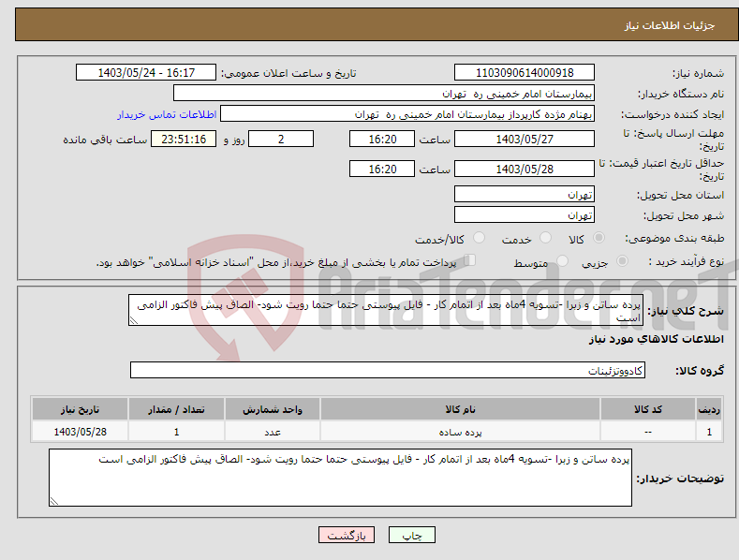Click the response deadline time 16:20

click(x=382, y=139)
